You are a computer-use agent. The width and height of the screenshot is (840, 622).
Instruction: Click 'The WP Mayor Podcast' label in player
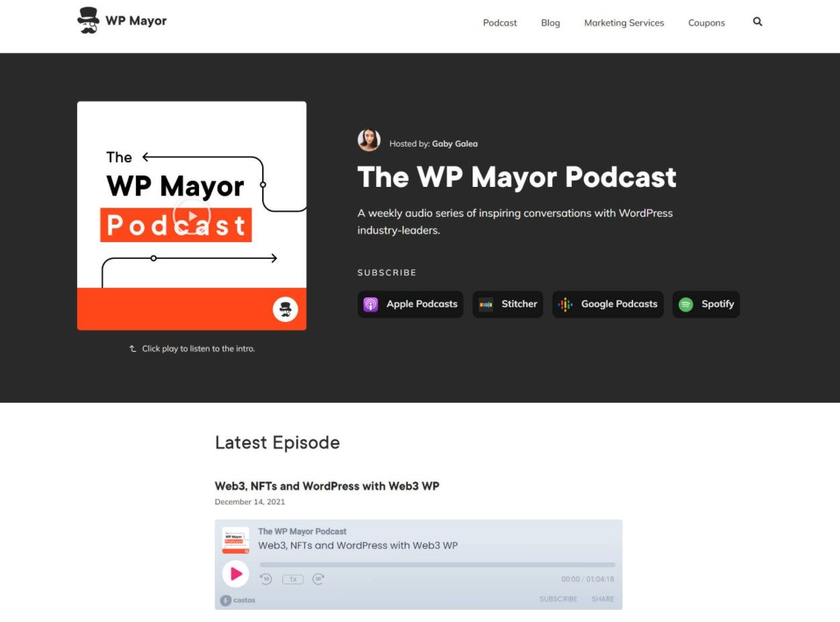pos(302,531)
